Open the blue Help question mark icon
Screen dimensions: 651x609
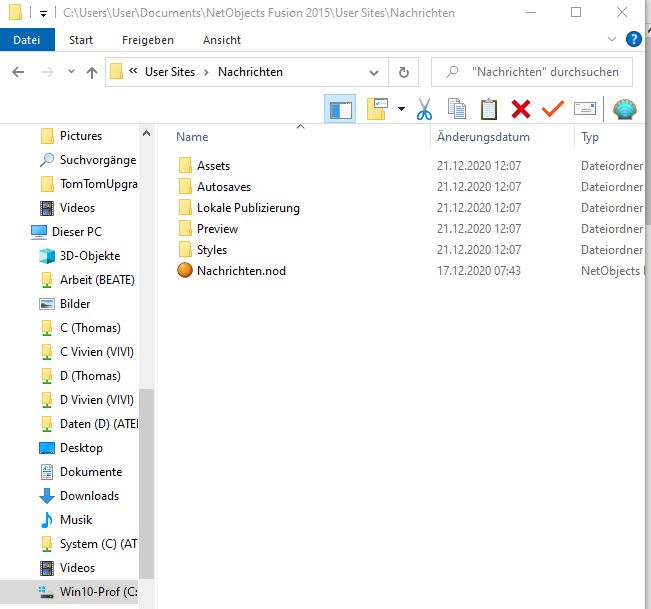[633, 40]
